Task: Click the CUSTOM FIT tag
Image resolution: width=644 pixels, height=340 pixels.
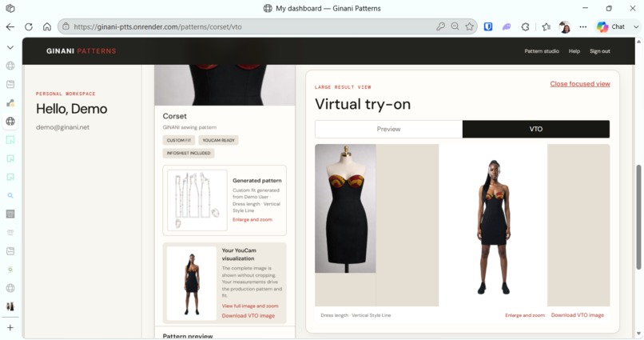Action: point(179,140)
